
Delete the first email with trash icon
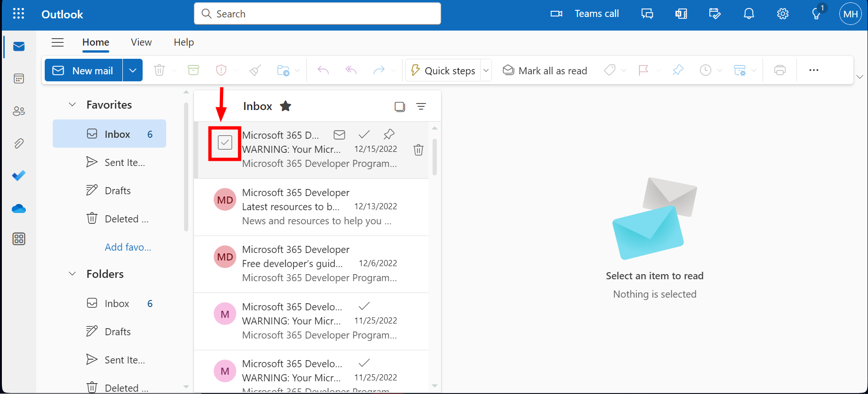(418, 150)
